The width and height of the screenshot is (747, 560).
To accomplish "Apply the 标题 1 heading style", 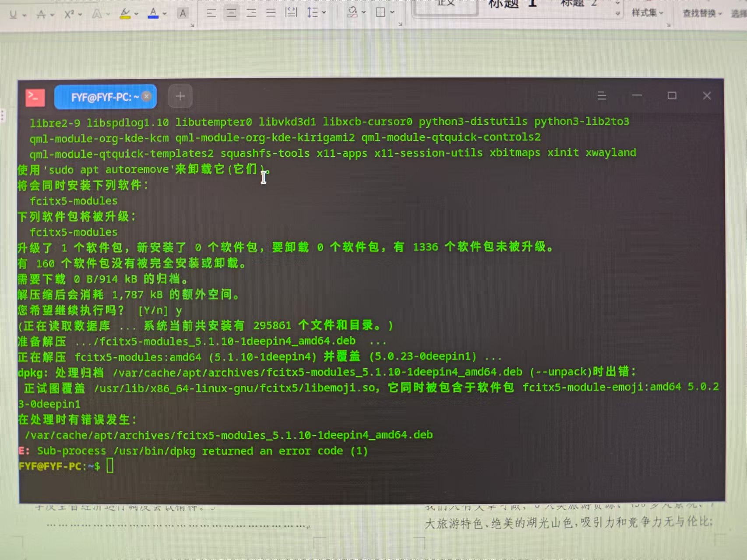I will pyautogui.click(x=513, y=4).
